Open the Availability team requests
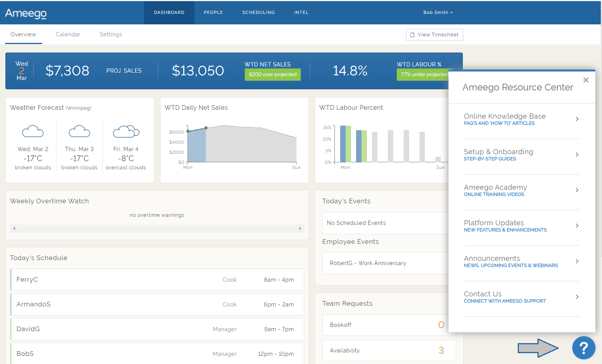This screenshot has width=602, height=364. (389, 350)
